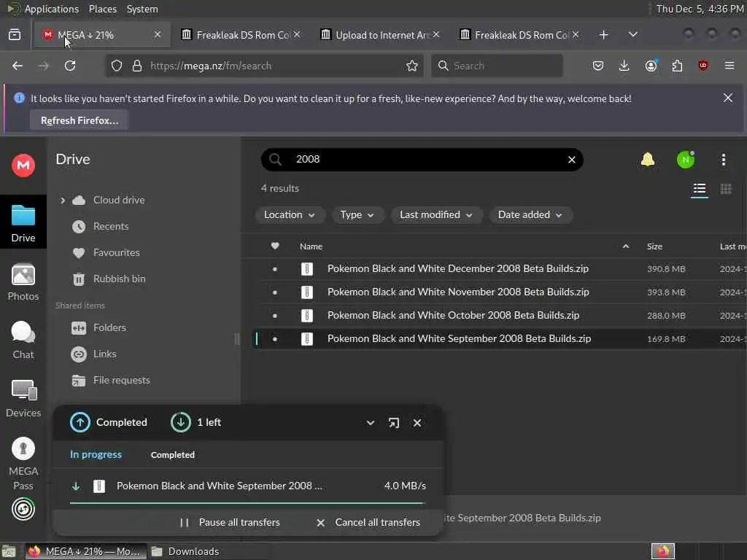The width and height of the screenshot is (747, 560).
Task: Open System menu in top panel
Action: point(142,9)
